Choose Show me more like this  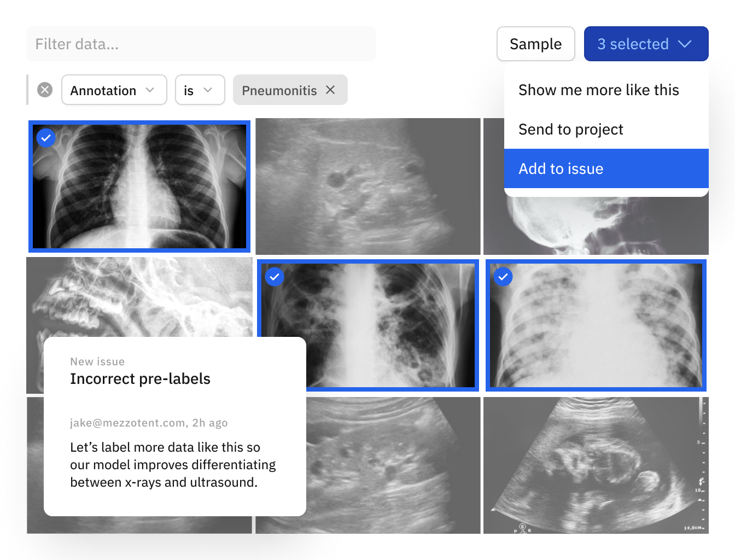click(599, 90)
